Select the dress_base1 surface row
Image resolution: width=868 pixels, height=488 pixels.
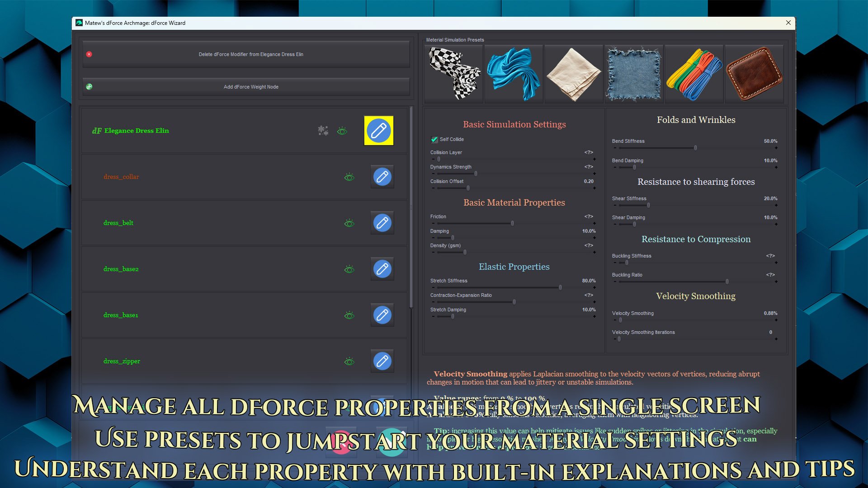(x=244, y=315)
